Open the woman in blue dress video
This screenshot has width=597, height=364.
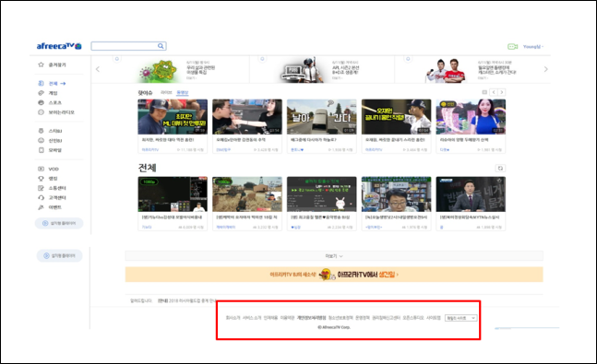click(471, 117)
